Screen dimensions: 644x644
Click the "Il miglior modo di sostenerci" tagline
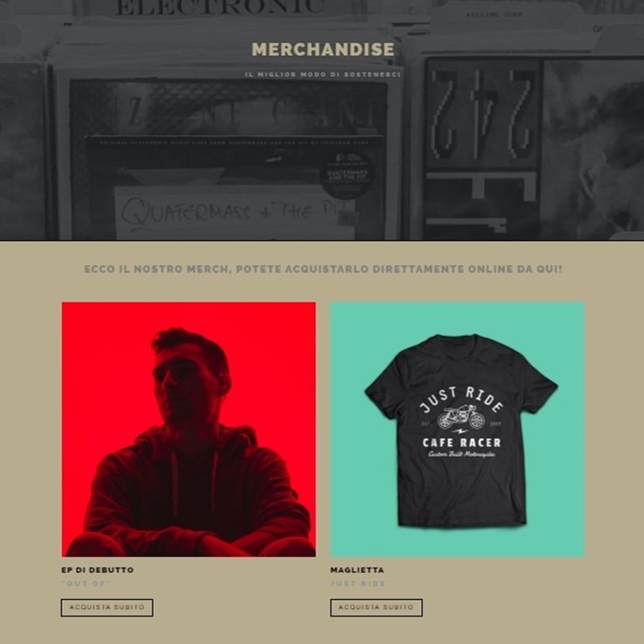point(323,75)
